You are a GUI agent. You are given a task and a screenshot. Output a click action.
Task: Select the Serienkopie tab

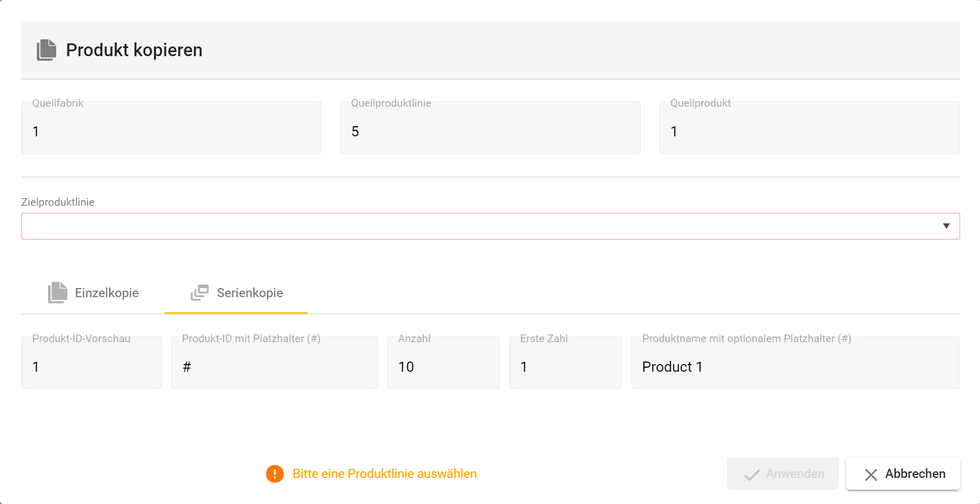pyautogui.click(x=237, y=293)
